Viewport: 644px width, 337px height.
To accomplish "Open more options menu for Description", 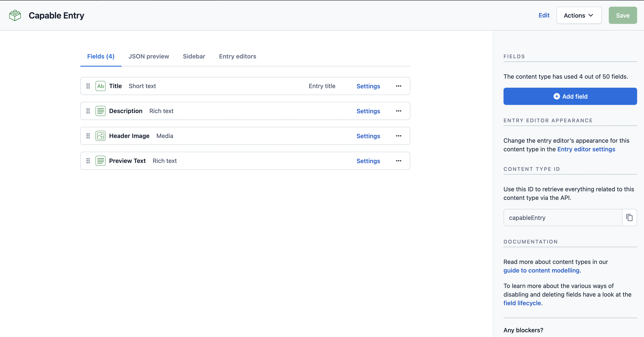I will coord(398,111).
